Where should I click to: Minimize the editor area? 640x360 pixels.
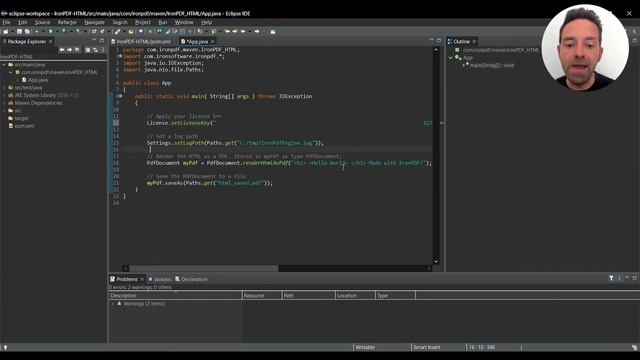431,40
